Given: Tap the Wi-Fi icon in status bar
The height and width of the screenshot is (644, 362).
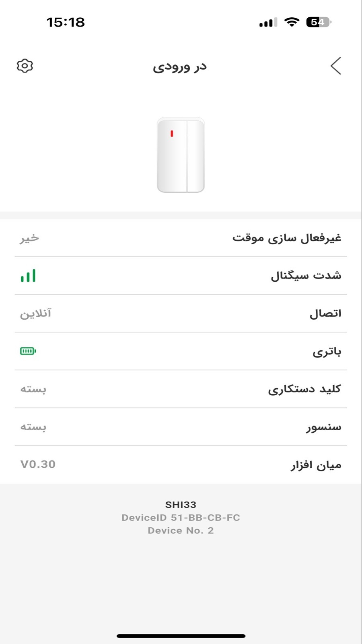Looking at the screenshot, I should tap(292, 22).
